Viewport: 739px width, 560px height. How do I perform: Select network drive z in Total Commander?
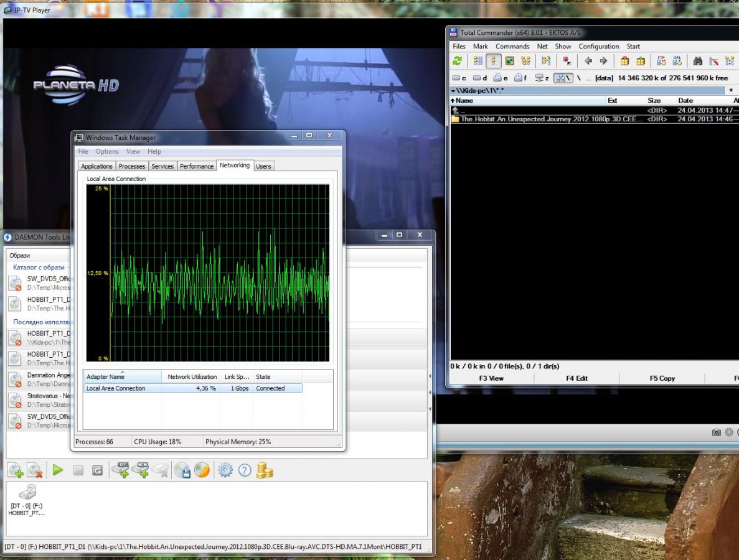coord(542,78)
